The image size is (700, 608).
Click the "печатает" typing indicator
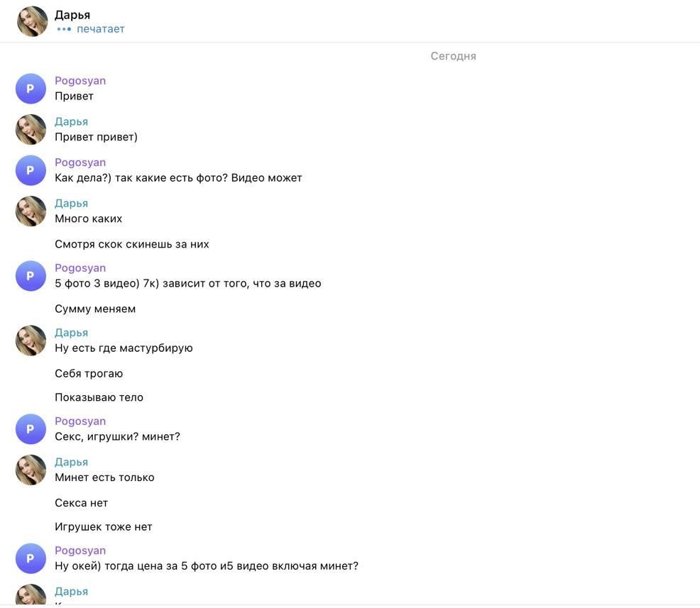[x=100, y=29]
